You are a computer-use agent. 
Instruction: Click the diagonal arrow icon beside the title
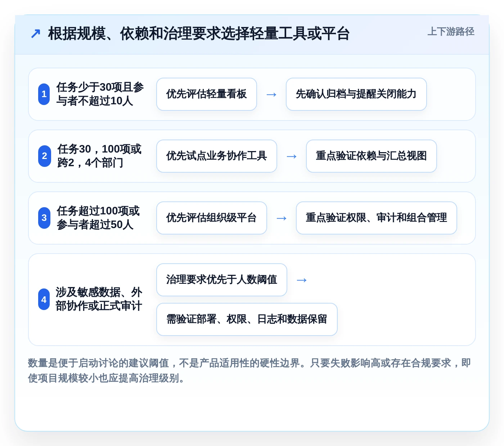pyautogui.click(x=36, y=34)
